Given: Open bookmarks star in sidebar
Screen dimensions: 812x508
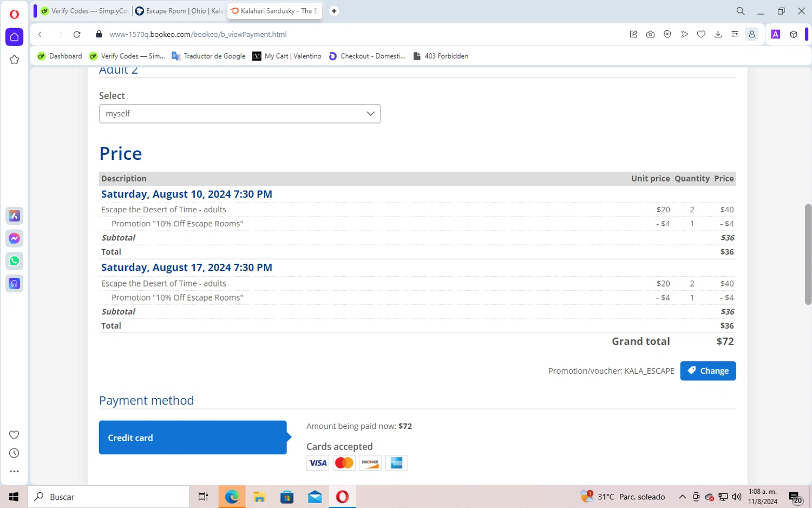Looking at the screenshot, I should tap(15, 60).
